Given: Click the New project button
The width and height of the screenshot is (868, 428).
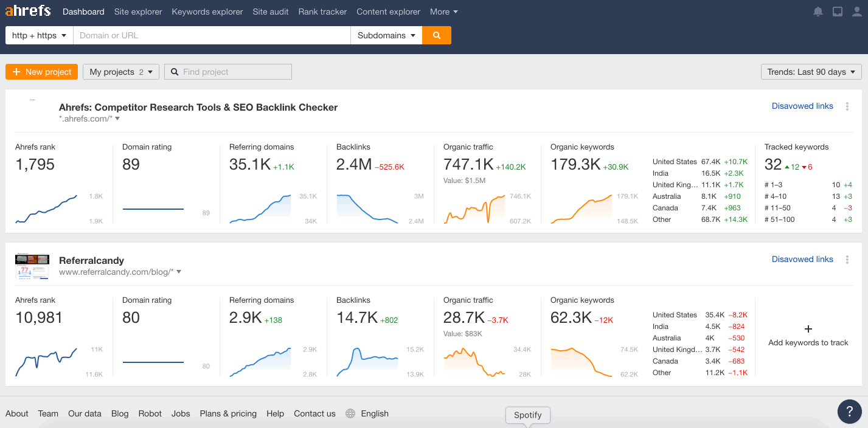Looking at the screenshot, I should pos(41,72).
